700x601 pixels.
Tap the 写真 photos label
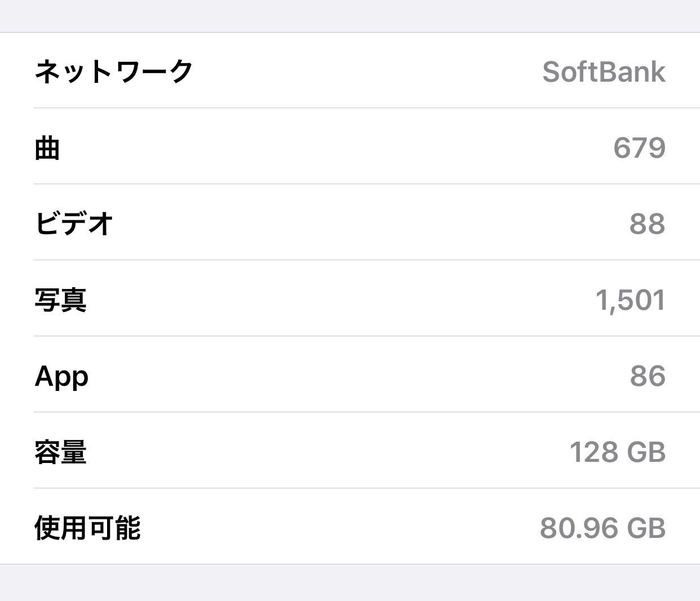60,300
